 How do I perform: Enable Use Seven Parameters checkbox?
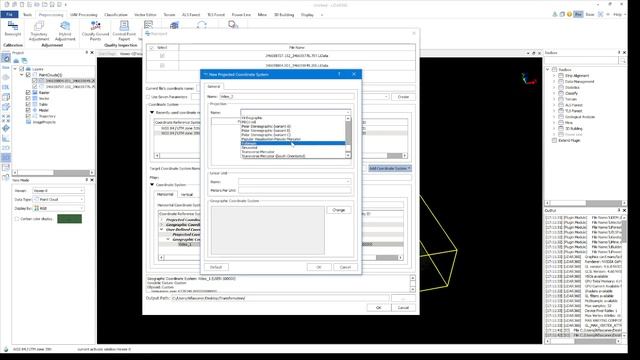pyautogui.click(x=148, y=97)
